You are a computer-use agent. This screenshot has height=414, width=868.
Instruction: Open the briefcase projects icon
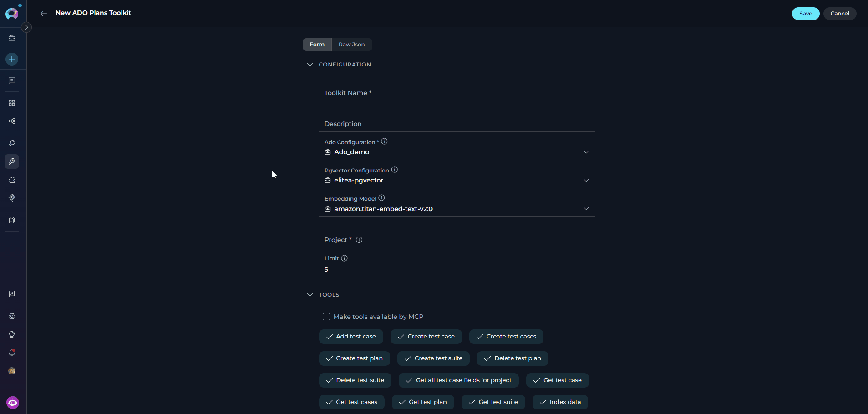pyautogui.click(x=12, y=39)
